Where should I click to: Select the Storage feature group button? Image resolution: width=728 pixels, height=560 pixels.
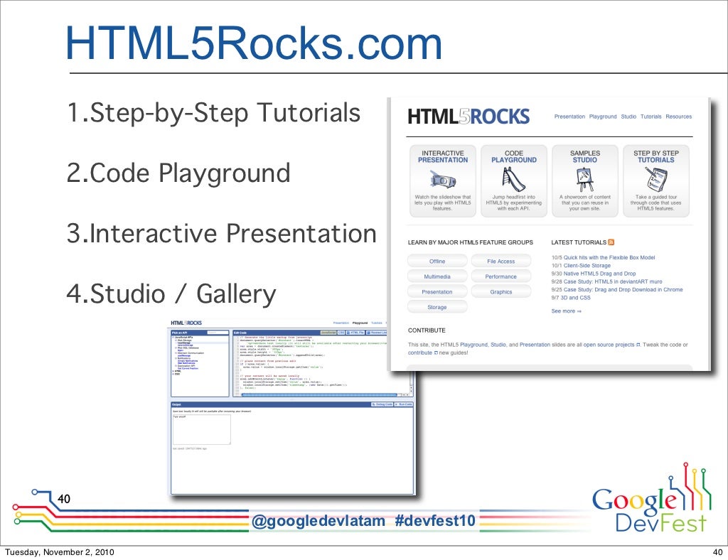(437, 307)
